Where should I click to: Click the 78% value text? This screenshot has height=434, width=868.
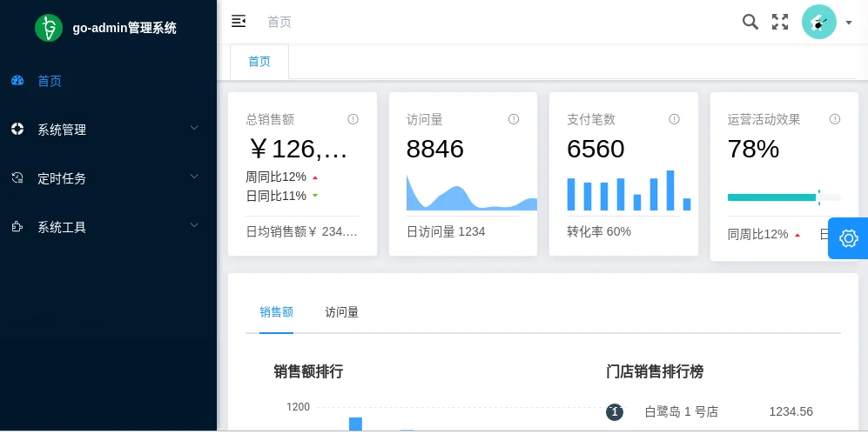point(753,149)
